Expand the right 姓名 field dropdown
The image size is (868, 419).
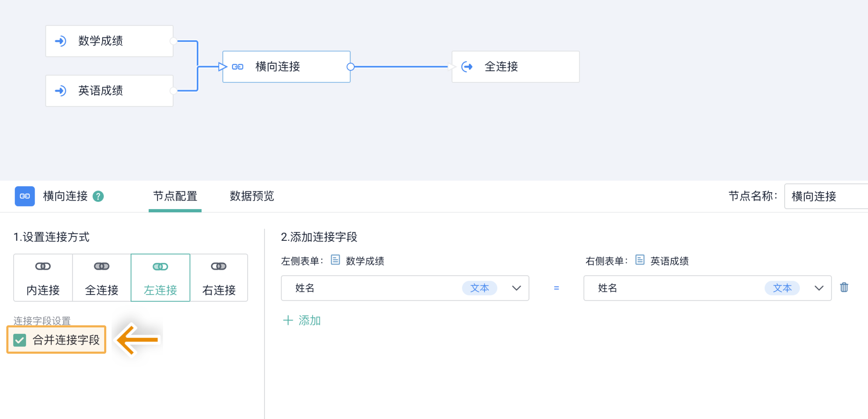pos(819,288)
